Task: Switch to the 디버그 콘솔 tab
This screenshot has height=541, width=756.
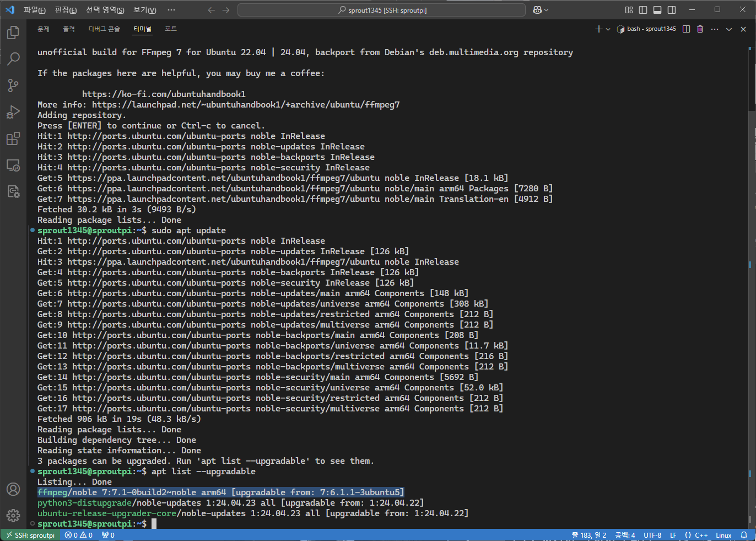Action: pos(104,29)
